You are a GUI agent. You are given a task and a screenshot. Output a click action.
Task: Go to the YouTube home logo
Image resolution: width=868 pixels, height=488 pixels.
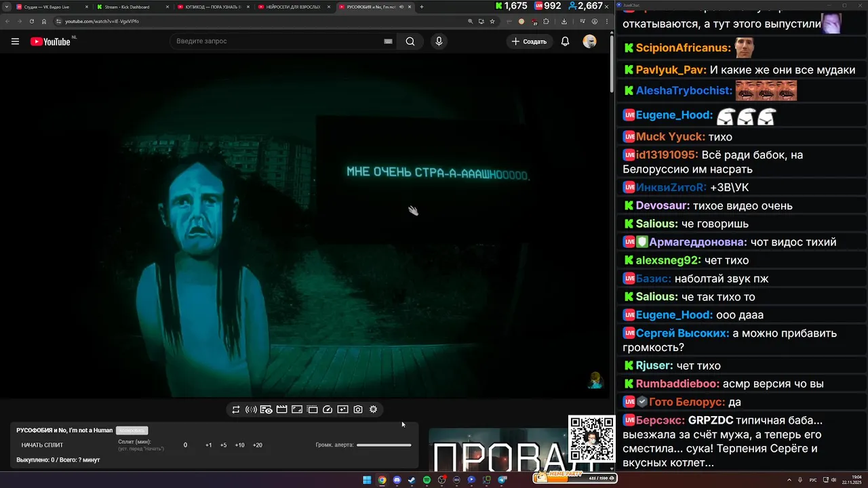pos(50,41)
